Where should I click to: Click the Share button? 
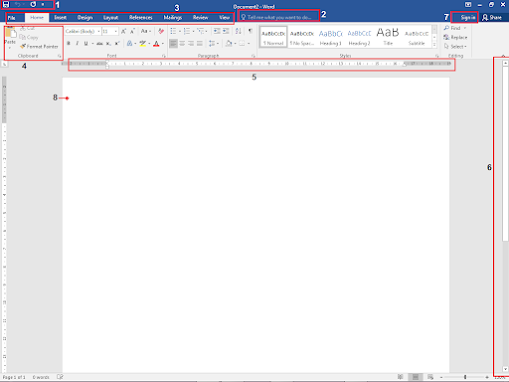coord(492,18)
